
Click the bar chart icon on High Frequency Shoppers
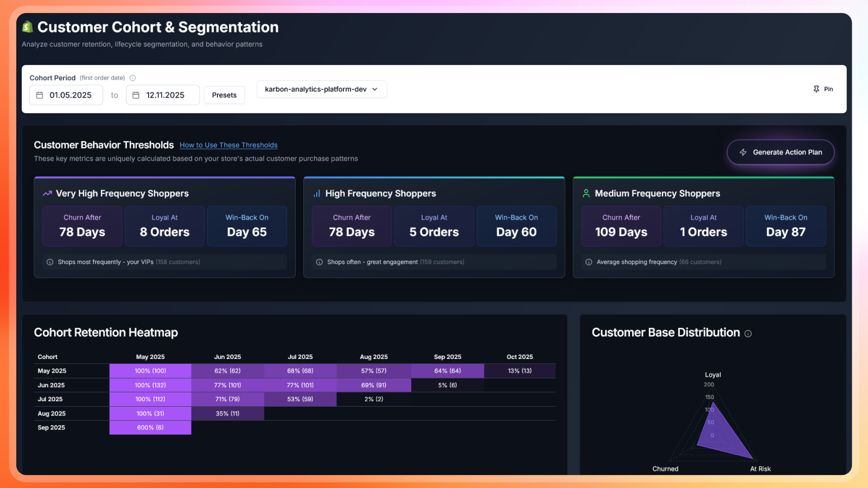click(x=317, y=193)
